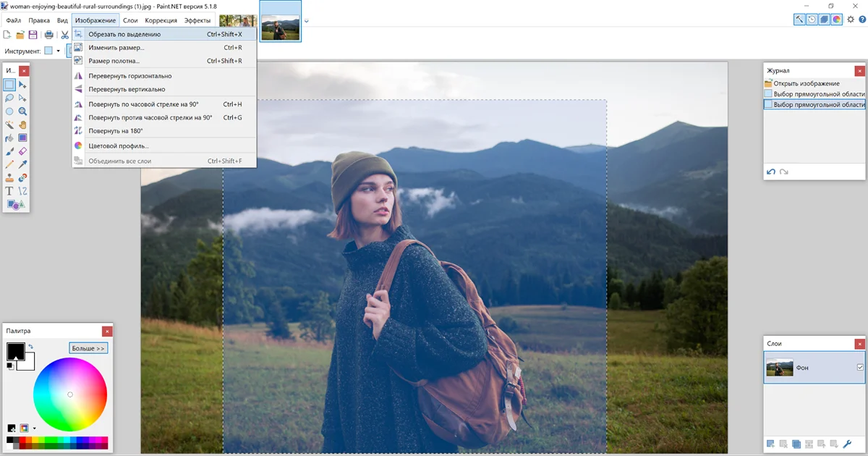Select the Zoom magnifier tool
Screen dimensions: 868x456
click(22, 111)
